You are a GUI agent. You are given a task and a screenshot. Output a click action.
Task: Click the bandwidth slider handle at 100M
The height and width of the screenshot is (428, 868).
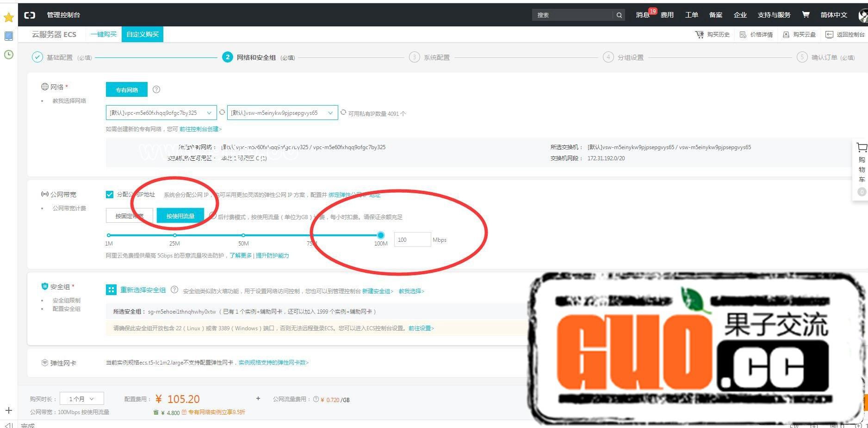(x=380, y=235)
